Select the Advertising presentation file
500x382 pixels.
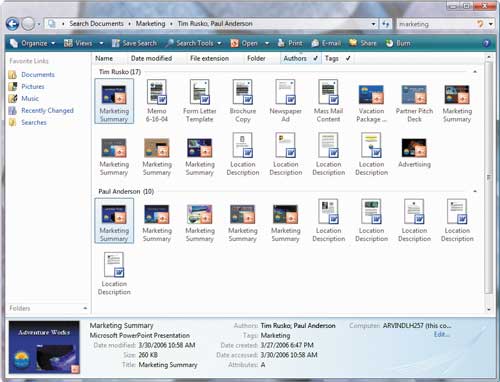pos(414,152)
